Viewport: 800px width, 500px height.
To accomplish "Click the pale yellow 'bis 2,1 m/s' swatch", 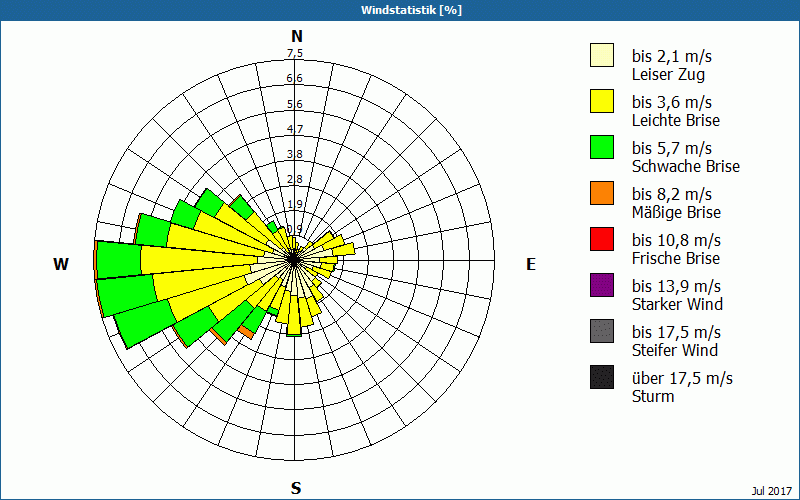I will click(x=602, y=55).
